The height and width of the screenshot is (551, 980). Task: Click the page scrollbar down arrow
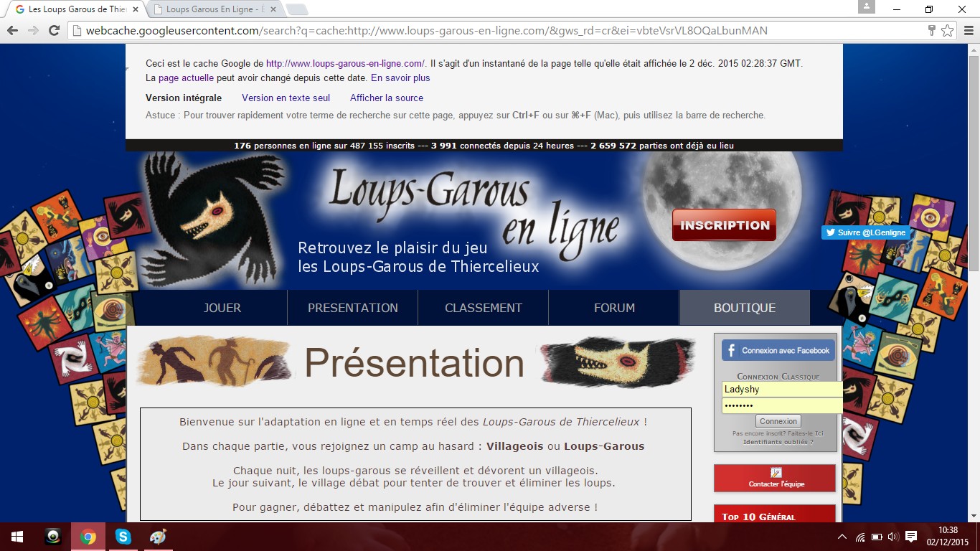974,516
